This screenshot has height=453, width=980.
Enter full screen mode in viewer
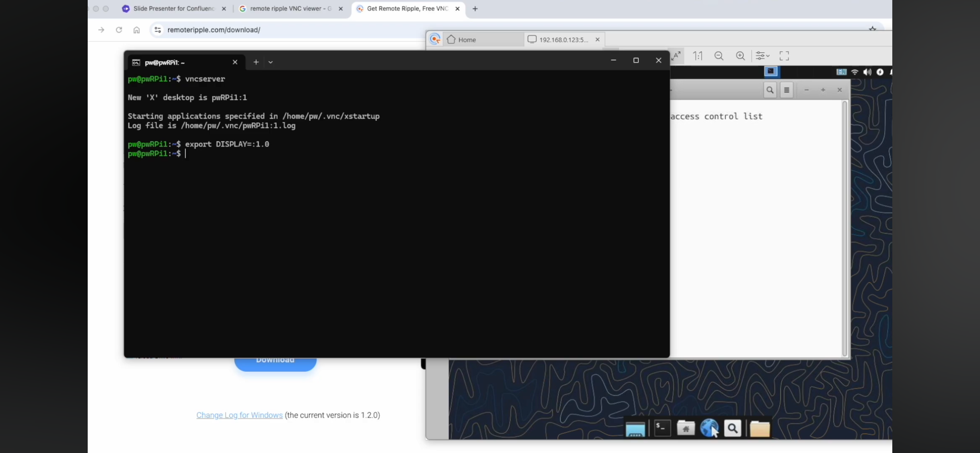pyautogui.click(x=784, y=56)
